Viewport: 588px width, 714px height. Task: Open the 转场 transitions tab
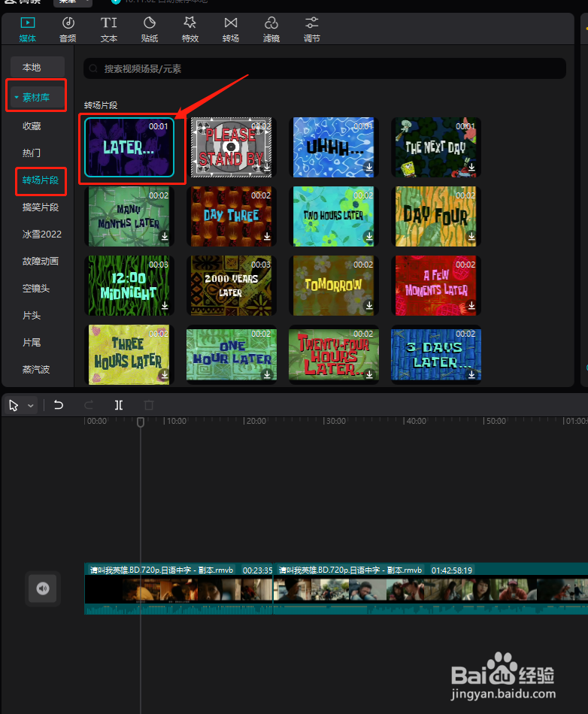click(x=231, y=29)
